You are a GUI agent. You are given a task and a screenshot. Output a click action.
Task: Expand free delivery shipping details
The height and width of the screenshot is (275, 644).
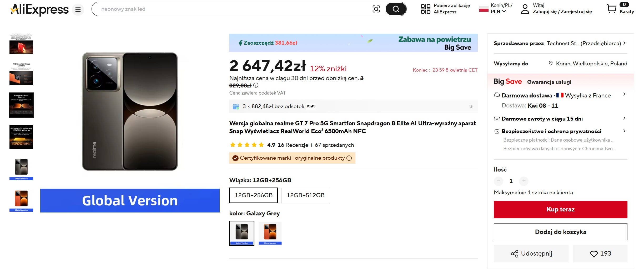[x=624, y=94]
